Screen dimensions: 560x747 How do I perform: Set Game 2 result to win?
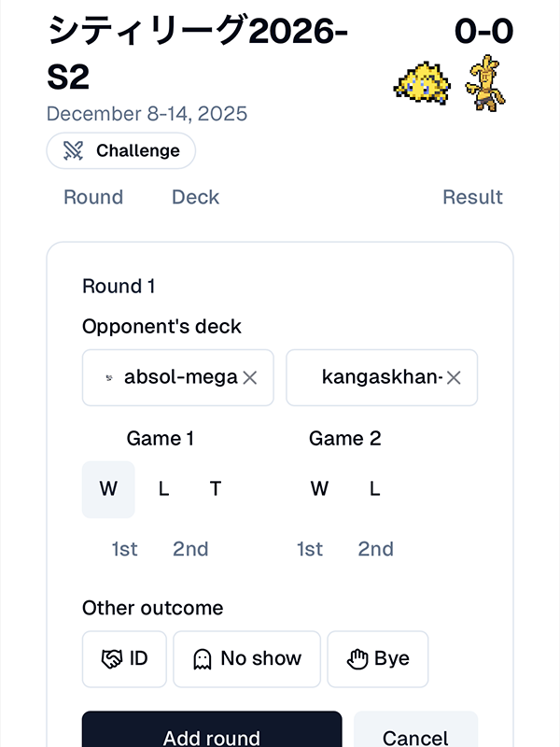coord(319,489)
